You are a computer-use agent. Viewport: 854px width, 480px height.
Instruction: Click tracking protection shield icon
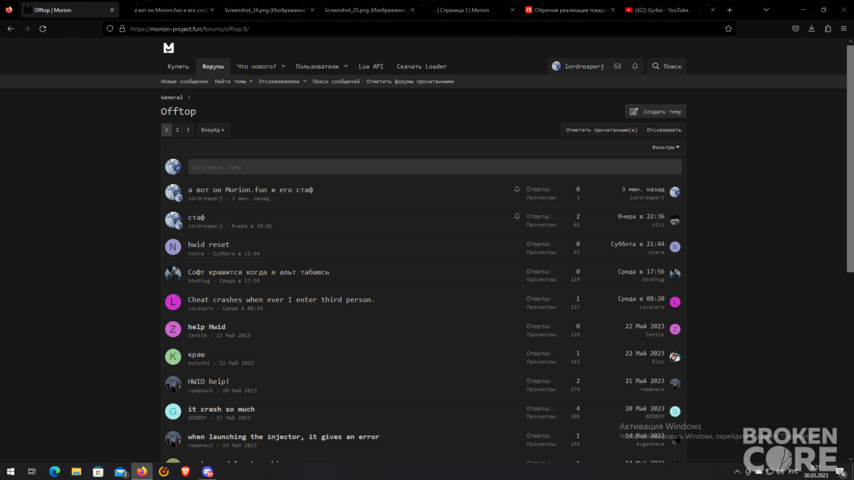coord(110,29)
